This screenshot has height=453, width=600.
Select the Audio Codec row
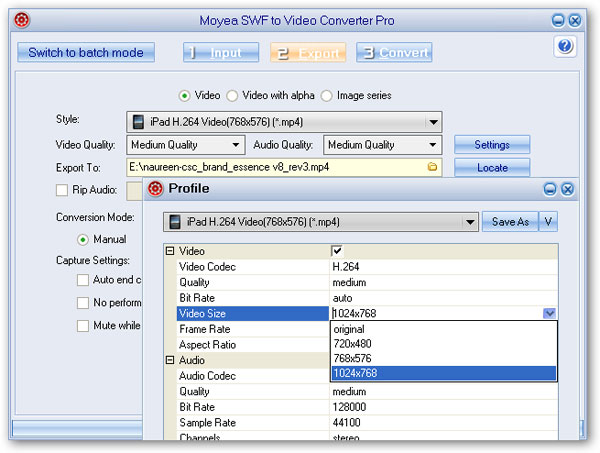point(253,376)
